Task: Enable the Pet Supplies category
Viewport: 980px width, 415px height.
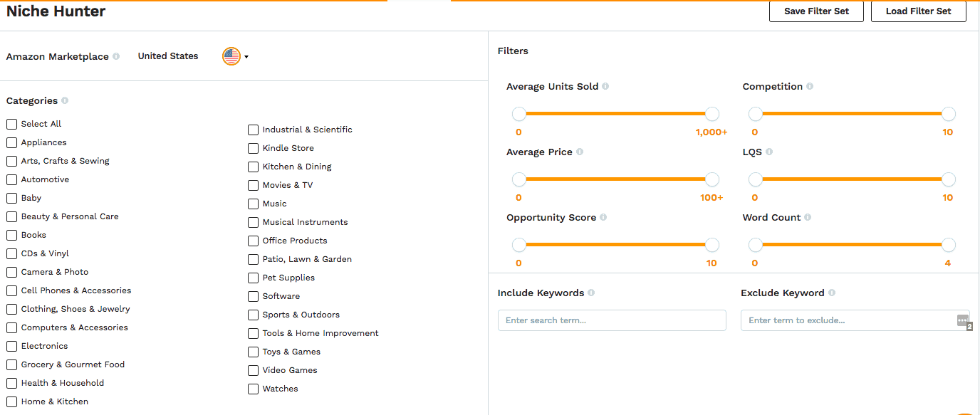Action: click(x=253, y=278)
